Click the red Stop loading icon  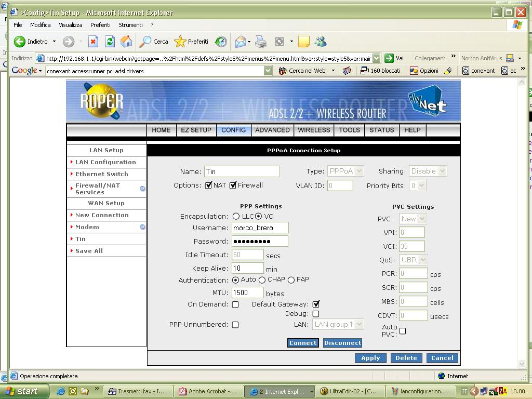pyautogui.click(x=93, y=42)
